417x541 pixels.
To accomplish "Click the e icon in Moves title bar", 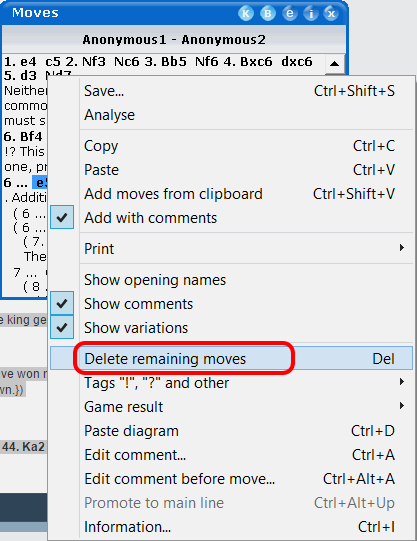I will (290, 13).
